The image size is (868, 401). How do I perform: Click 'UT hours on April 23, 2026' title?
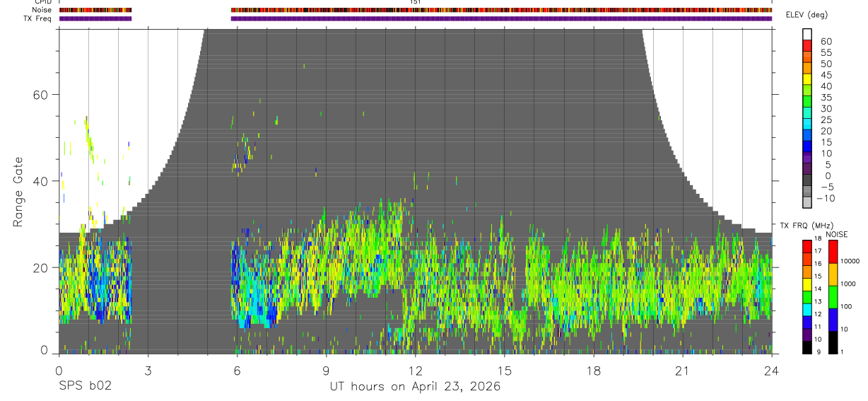pos(415,387)
